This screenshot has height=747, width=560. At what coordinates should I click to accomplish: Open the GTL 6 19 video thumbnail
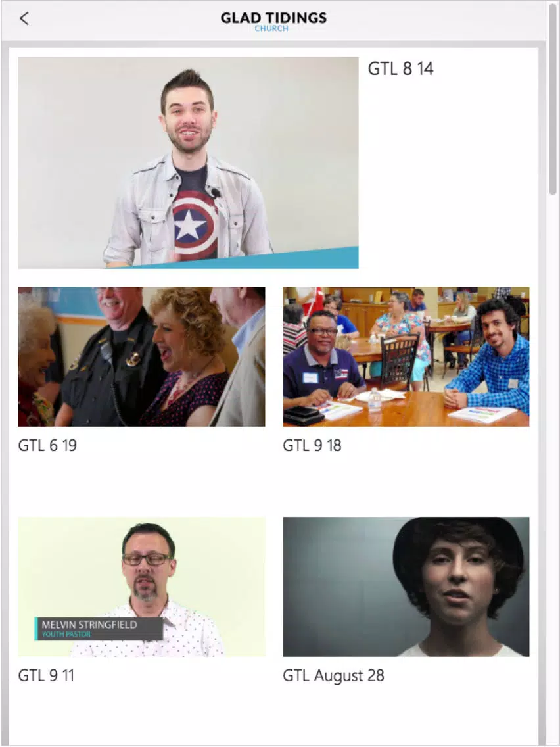(x=141, y=356)
